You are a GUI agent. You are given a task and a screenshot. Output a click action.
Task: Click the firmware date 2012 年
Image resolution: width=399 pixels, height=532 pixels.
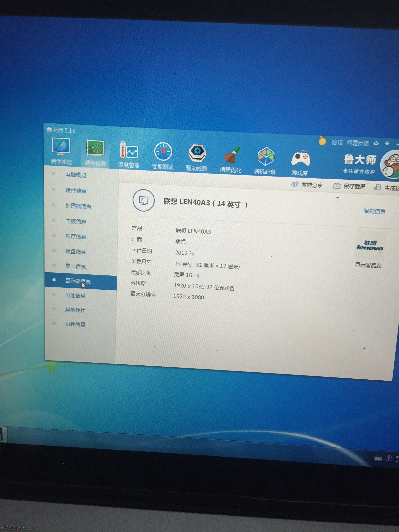(x=185, y=253)
